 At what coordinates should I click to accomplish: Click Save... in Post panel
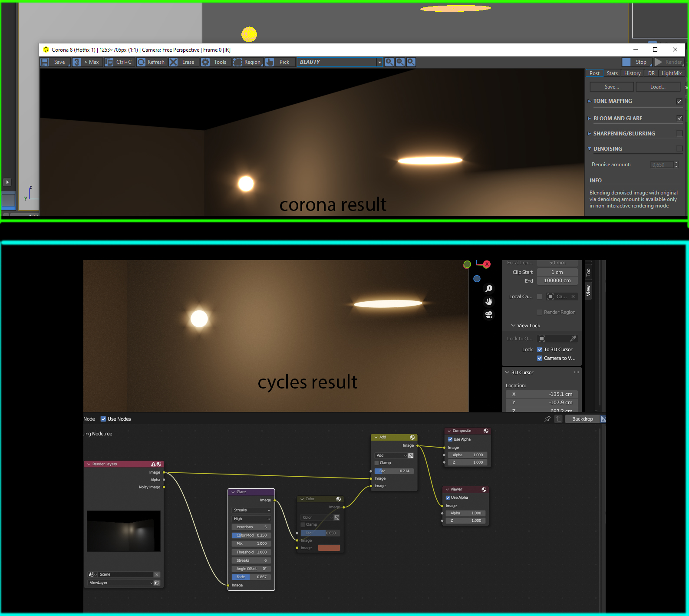point(612,87)
